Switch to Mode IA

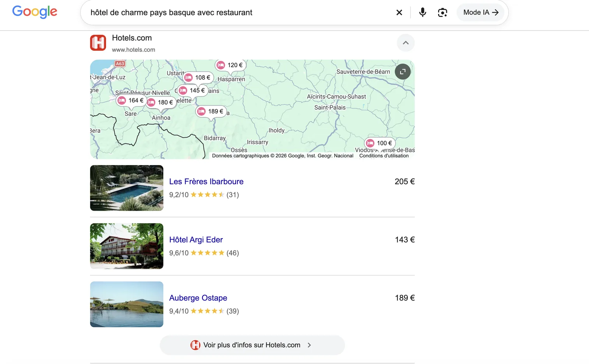click(x=480, y=13)
